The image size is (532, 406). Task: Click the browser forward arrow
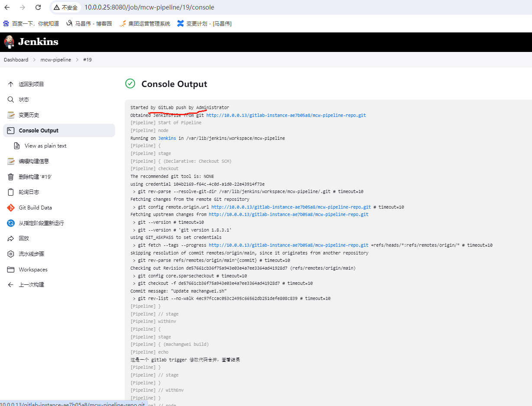tap(23, 7)
